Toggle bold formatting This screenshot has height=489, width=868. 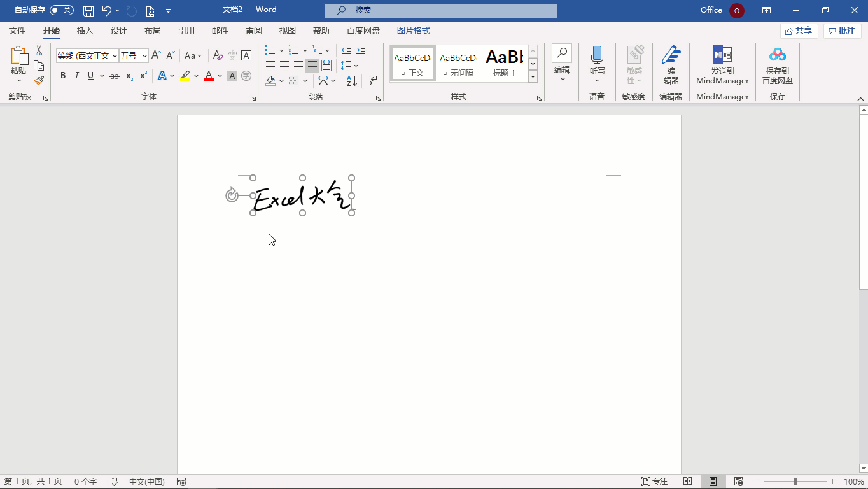[63, 76]
